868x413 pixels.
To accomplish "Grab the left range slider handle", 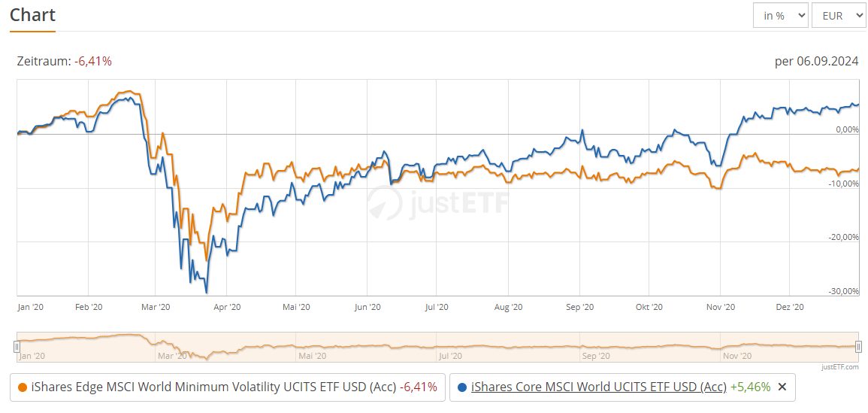I will [17, 347].
